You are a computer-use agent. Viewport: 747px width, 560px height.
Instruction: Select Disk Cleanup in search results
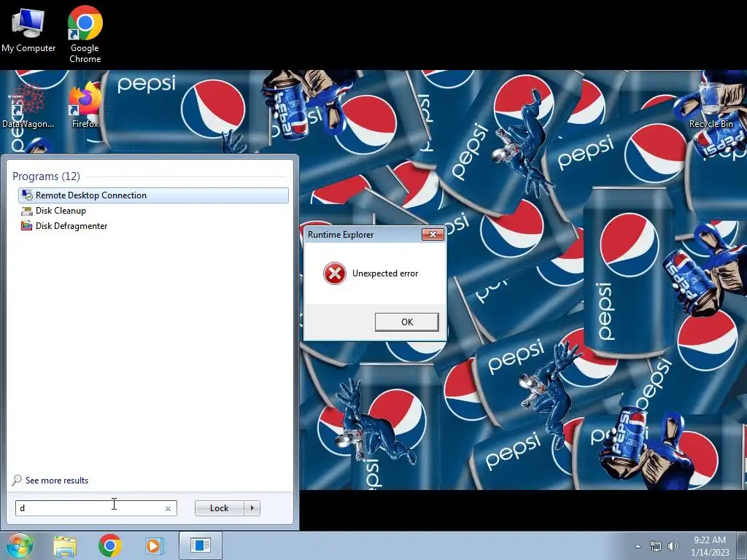click(153, 211)
